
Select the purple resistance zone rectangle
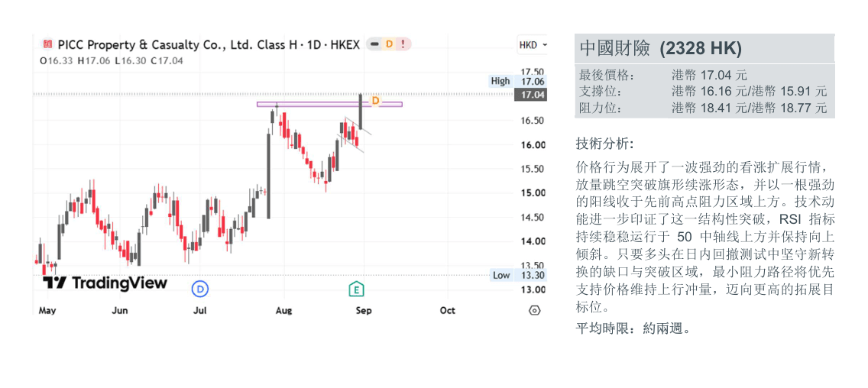point(329,104)
